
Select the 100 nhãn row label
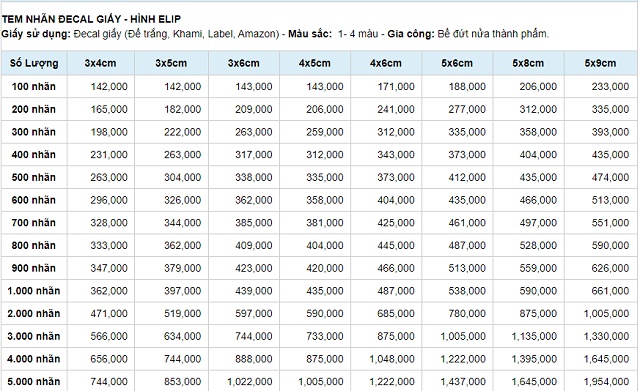point(33,87)
